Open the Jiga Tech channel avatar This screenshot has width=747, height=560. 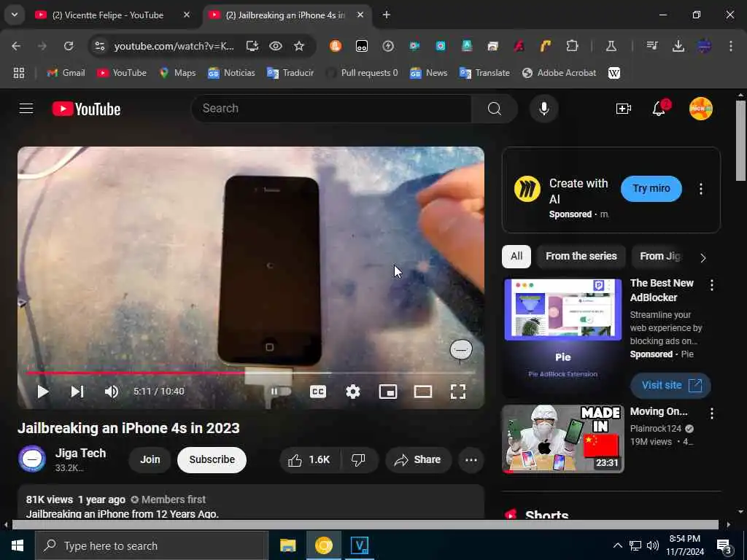point(32,459)
